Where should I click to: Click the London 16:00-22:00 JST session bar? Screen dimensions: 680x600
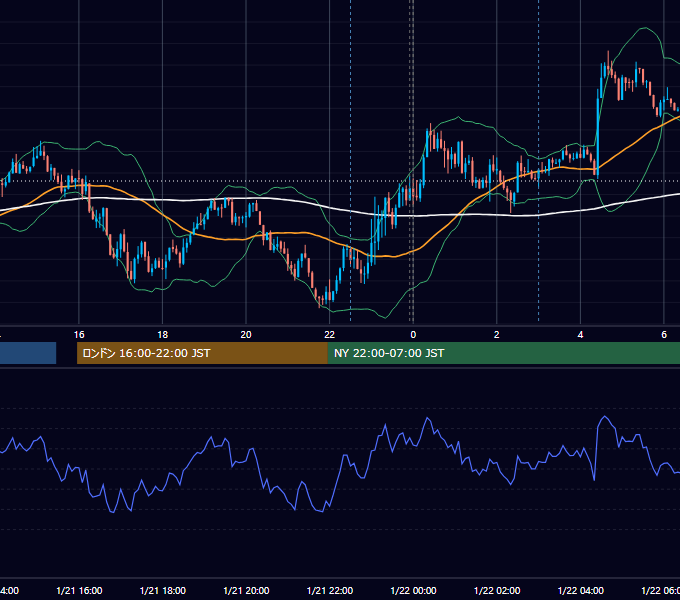point(202,353)
